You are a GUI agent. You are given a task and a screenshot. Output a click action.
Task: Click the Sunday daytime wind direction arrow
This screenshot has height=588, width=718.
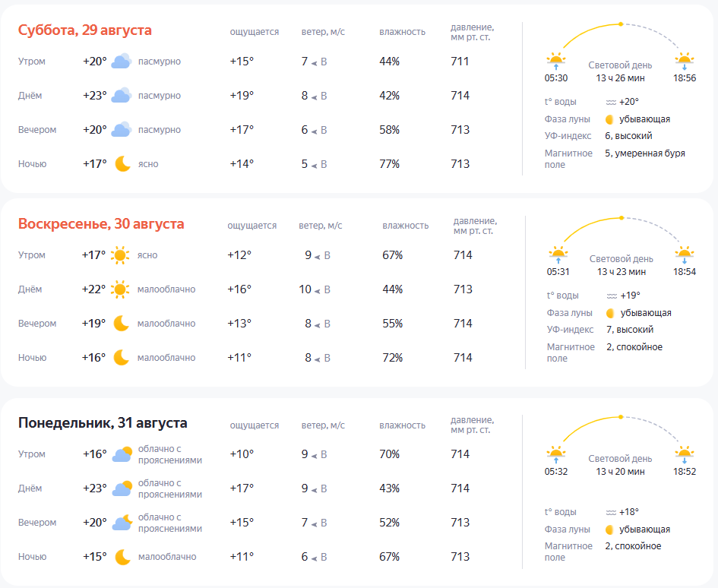coord(317,290)
